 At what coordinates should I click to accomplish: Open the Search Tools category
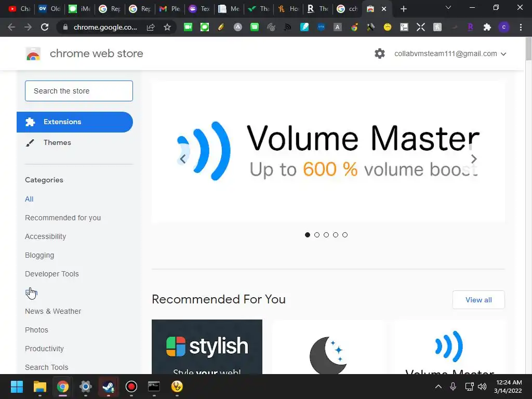[46, 367]
